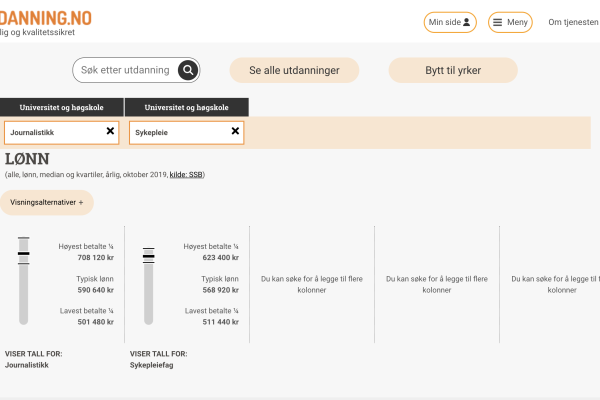Expand Visningsalternativer options
600x400 pixels.
pyautogui.click(x=47, y=202)
